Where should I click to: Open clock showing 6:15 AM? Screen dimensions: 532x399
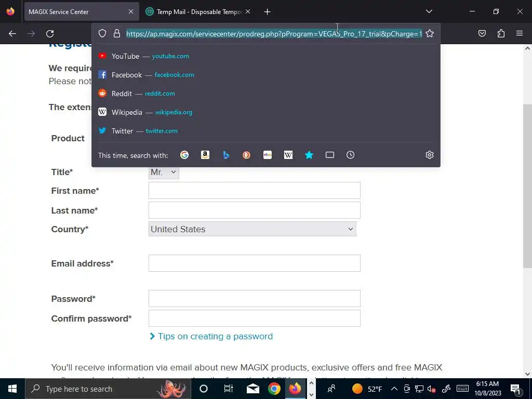(x=487, y=389)
